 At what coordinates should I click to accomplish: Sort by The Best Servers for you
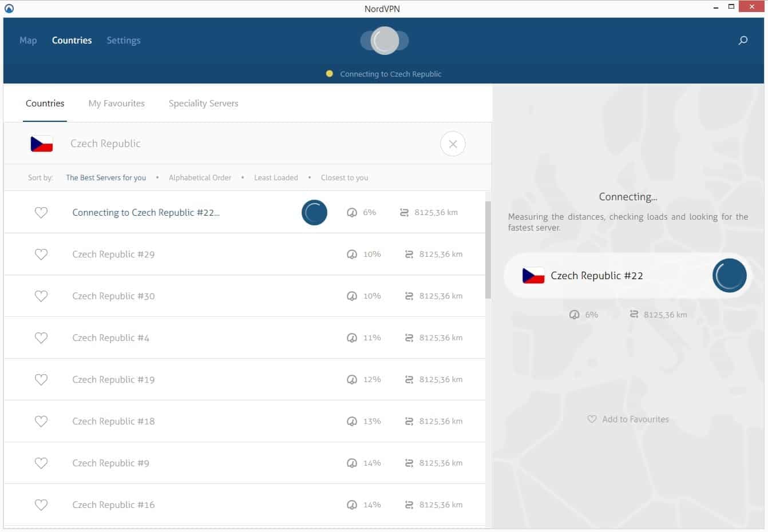tap(106, 178)
